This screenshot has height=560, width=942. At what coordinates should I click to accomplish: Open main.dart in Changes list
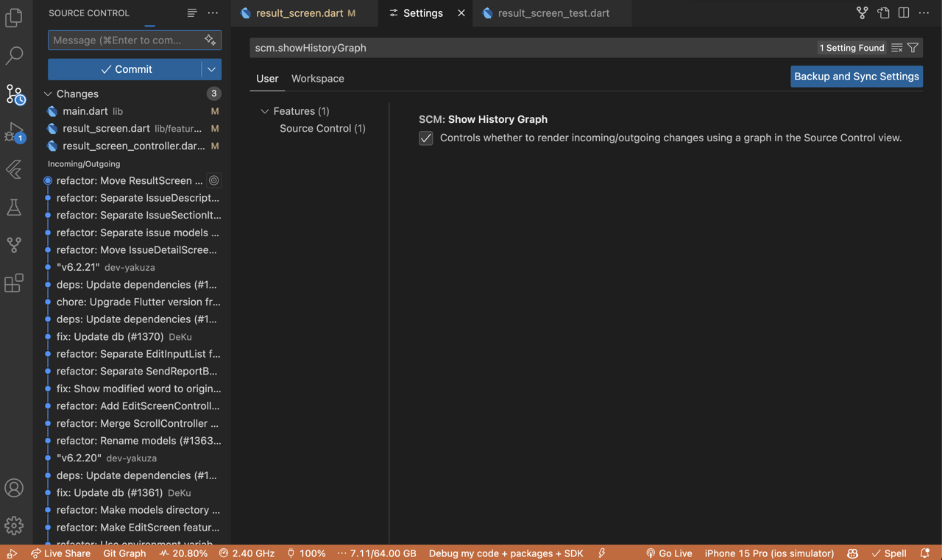click(x=133, y=111)
